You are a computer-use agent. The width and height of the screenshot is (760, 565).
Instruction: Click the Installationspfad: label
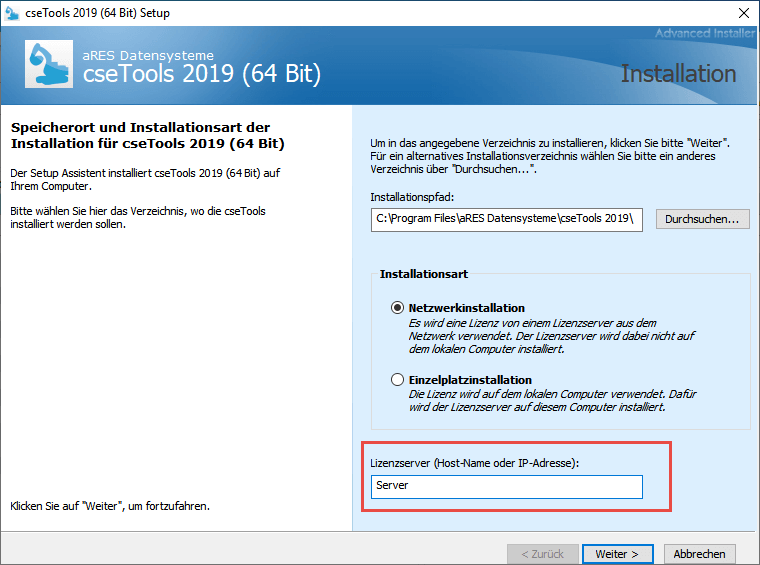[410, 197]
